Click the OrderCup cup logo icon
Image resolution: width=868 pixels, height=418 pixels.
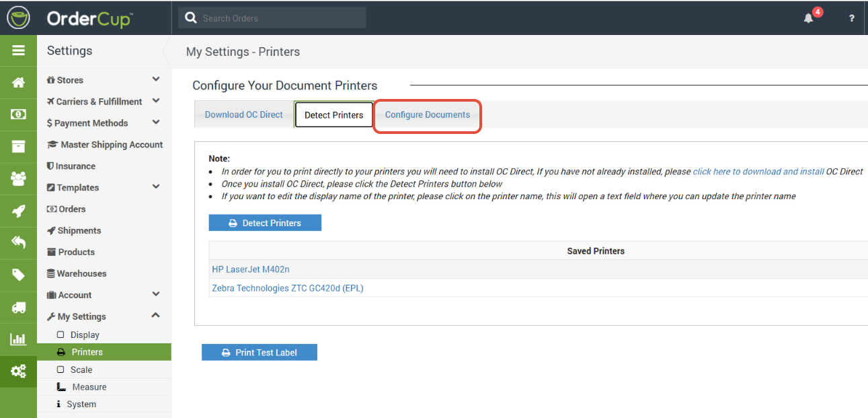click(19, 18)
